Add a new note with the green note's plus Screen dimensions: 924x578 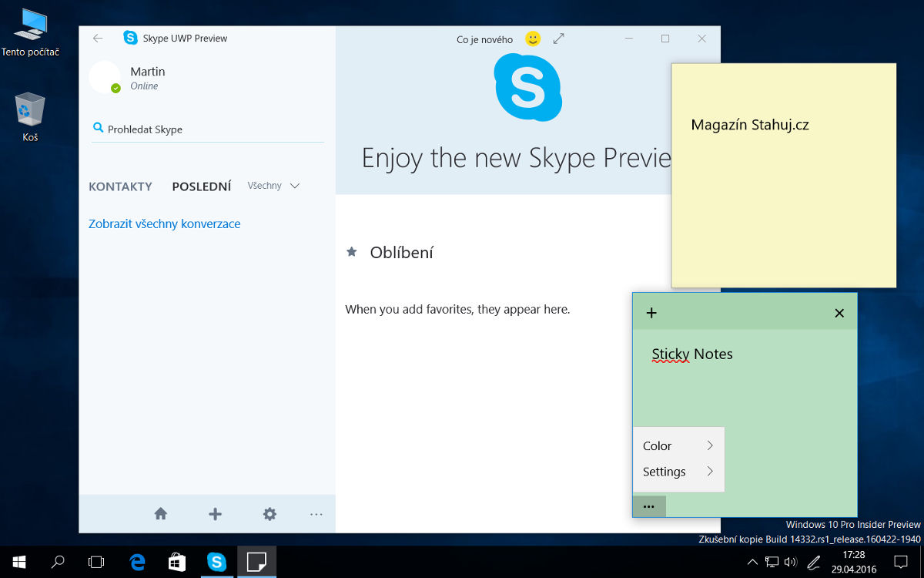point(651,312)
